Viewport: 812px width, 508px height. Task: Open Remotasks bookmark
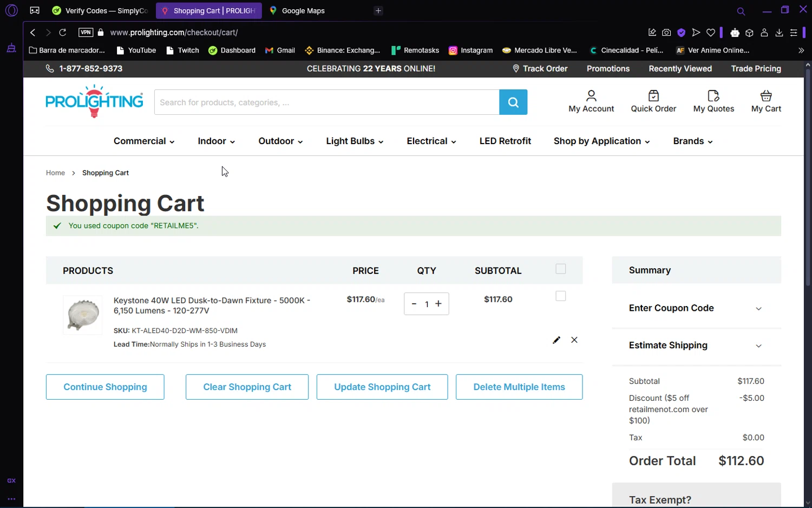point(415,50)
